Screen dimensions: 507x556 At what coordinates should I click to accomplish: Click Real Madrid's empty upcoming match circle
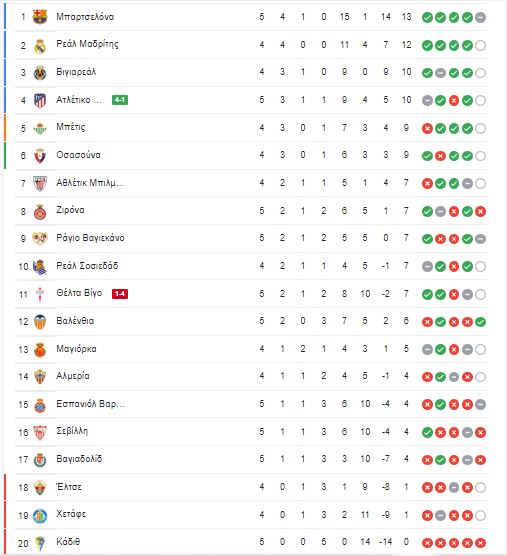[x=480, y=45]
